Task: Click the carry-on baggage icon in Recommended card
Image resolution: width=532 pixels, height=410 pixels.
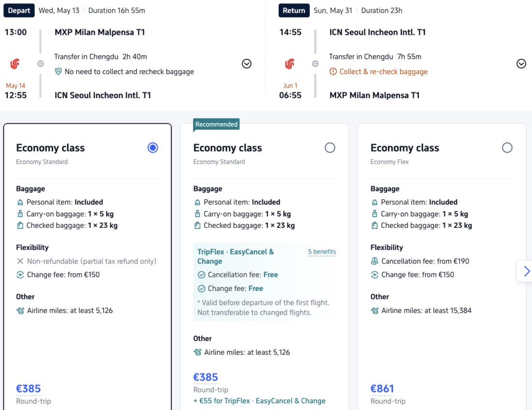Action: click(197, 214)
